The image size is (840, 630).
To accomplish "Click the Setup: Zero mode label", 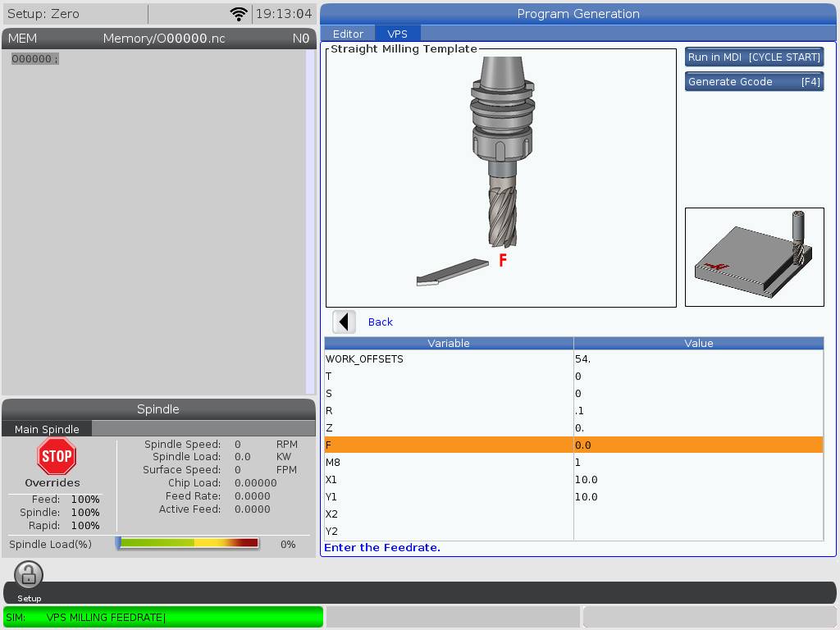I will coord(43,14).
